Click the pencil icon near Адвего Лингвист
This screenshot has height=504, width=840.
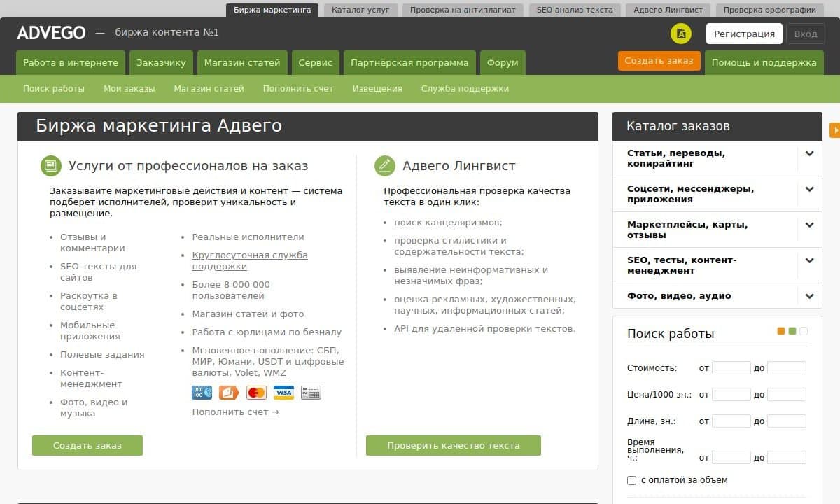[x=385, y=166]
